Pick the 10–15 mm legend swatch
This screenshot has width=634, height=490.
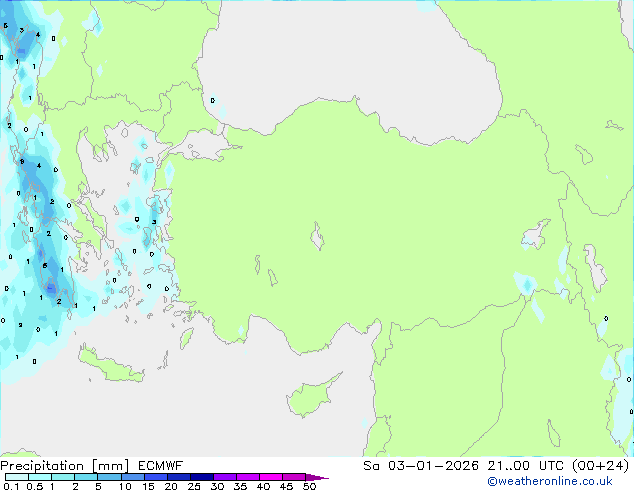[132, 477]
